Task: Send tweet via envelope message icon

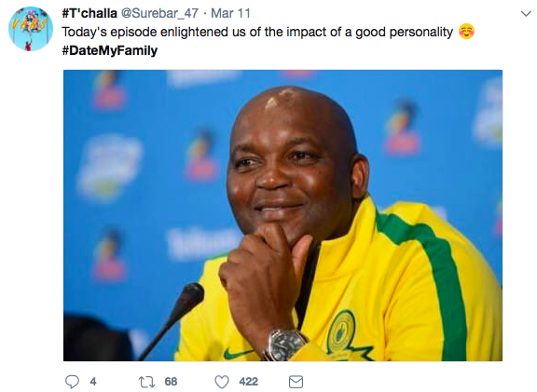Action: (x=296, y=382)
